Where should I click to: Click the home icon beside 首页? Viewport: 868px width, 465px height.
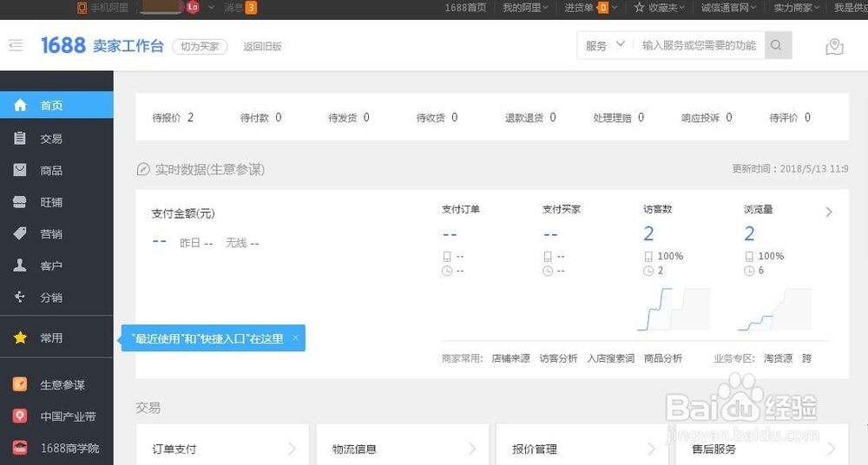pyautogui.click(x=20, y=105)
